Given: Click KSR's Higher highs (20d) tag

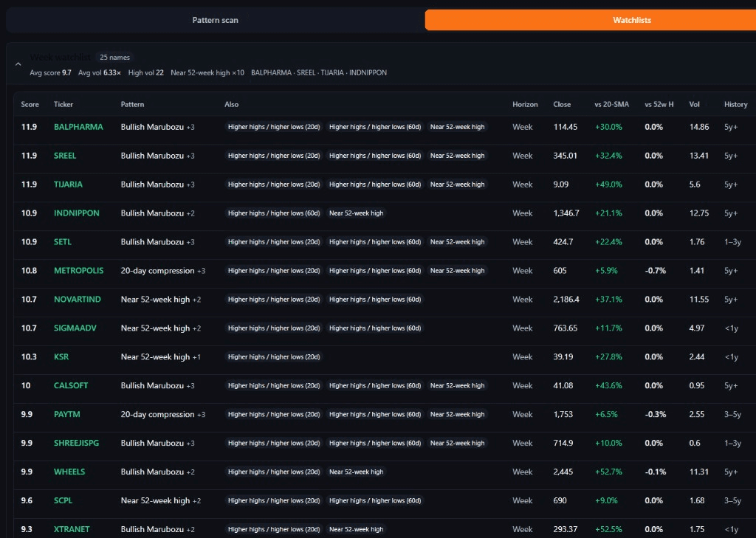Looking at the screenshot, I should pyautogui.click(x=273, y=356).
